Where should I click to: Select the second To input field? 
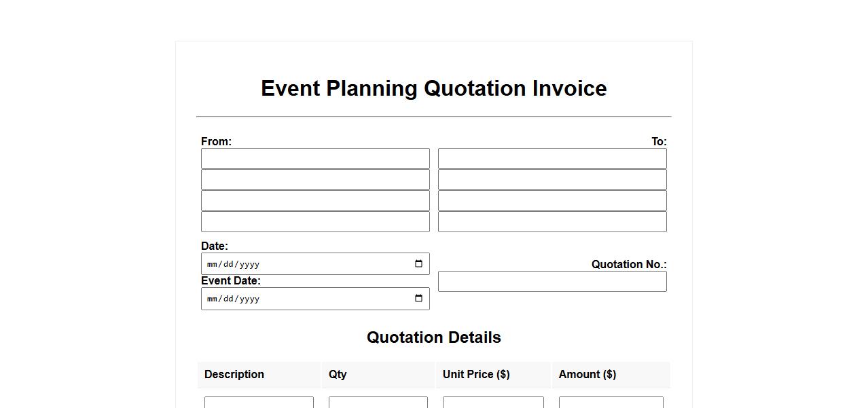coord(552,180)
